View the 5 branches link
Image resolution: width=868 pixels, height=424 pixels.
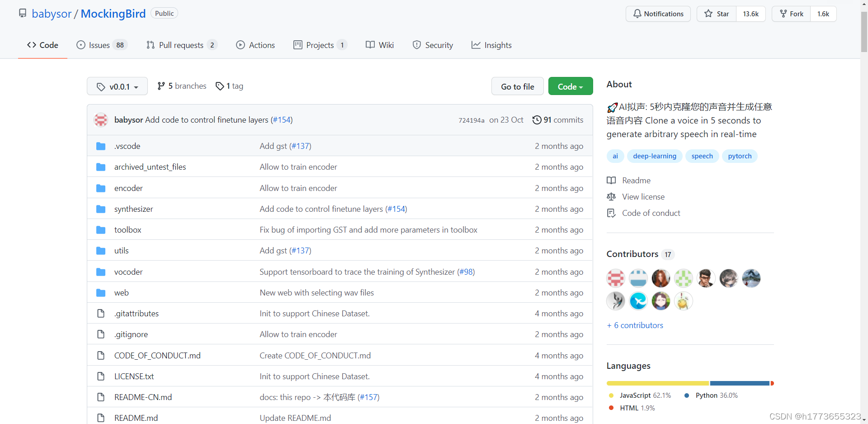pyautogui.click(x=182, y=86)
